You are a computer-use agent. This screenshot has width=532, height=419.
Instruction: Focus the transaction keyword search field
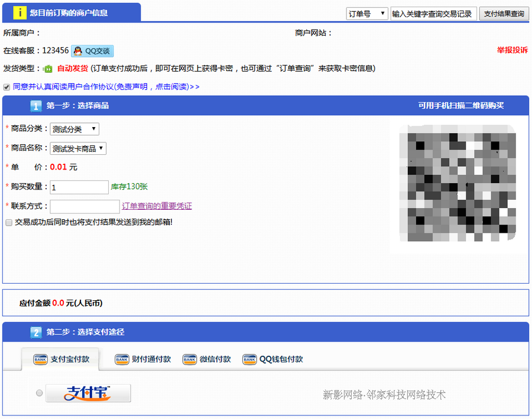(x=434, y=14)
